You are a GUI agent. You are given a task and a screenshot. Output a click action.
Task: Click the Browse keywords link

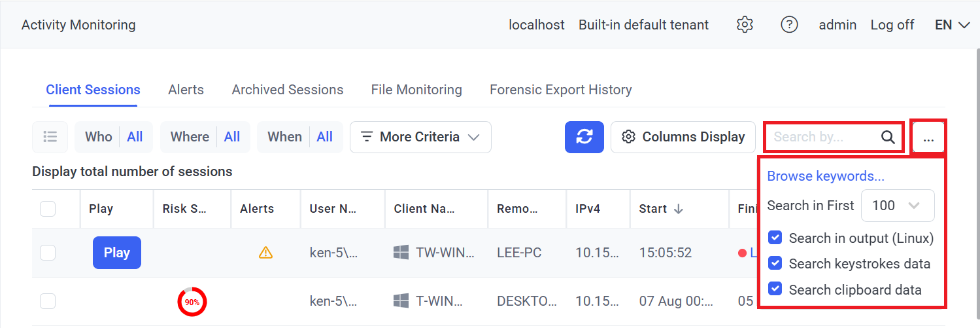[825, 176]
